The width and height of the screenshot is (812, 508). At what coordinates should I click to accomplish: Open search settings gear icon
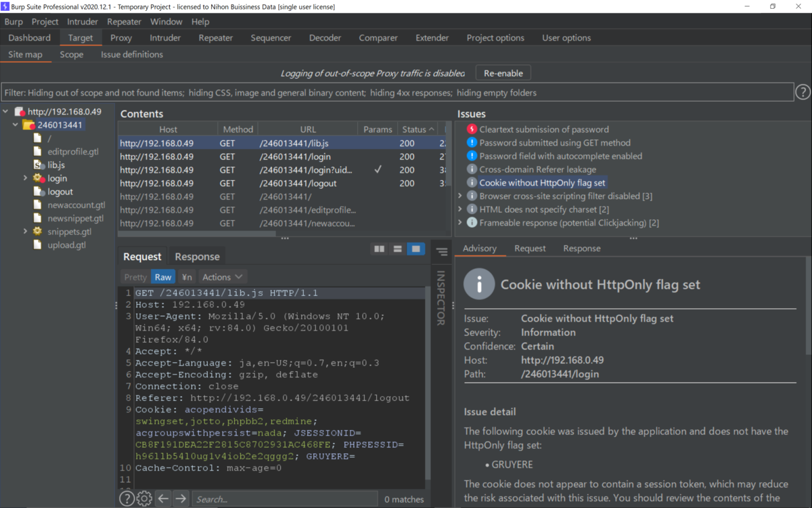point(144,499)
